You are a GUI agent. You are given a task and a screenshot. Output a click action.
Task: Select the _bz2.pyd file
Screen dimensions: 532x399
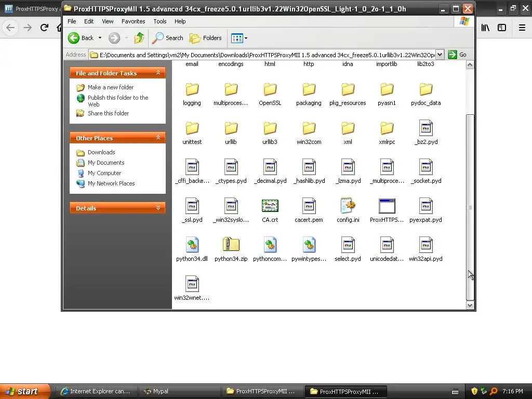pyautogui.click(x=425, y=134)
